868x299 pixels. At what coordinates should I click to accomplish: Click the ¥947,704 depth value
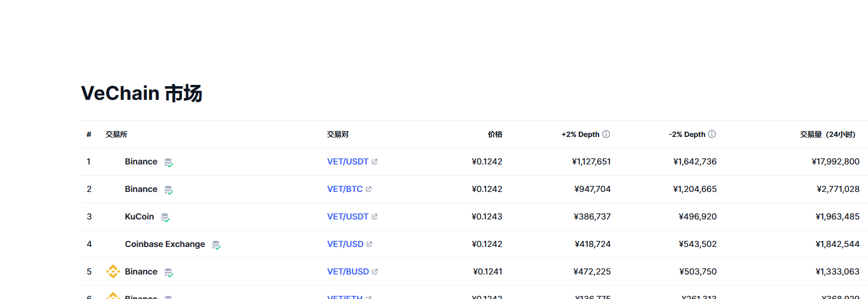click(x=593, y=189)
